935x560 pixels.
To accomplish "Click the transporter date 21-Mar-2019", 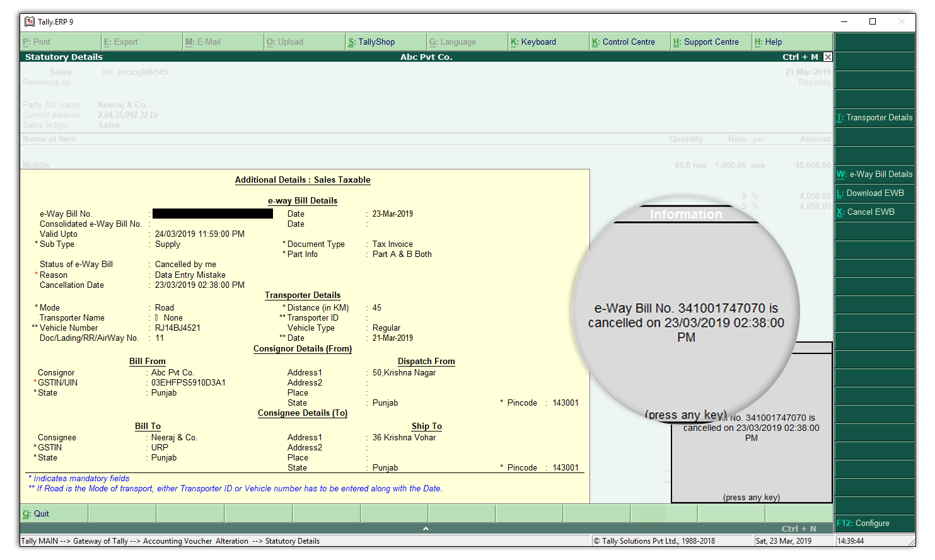I will [393, 338].
